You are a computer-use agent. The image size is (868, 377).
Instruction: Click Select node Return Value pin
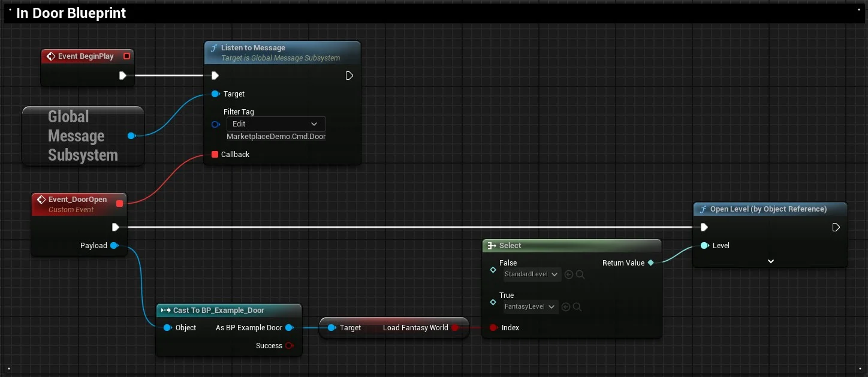pyautogui.click(x=650, y=263)
